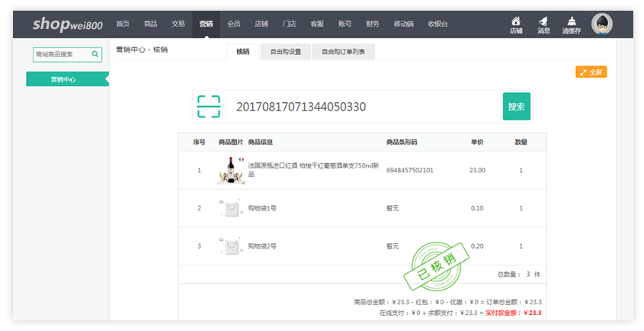Image resolution: width=644 pixels, height=331 pixels.
Task: Click the 序号 column header
Action: (x=199, y=142)
